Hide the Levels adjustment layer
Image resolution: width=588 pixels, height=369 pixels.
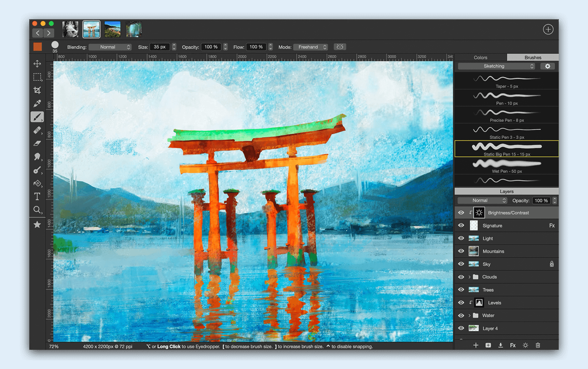461,303
